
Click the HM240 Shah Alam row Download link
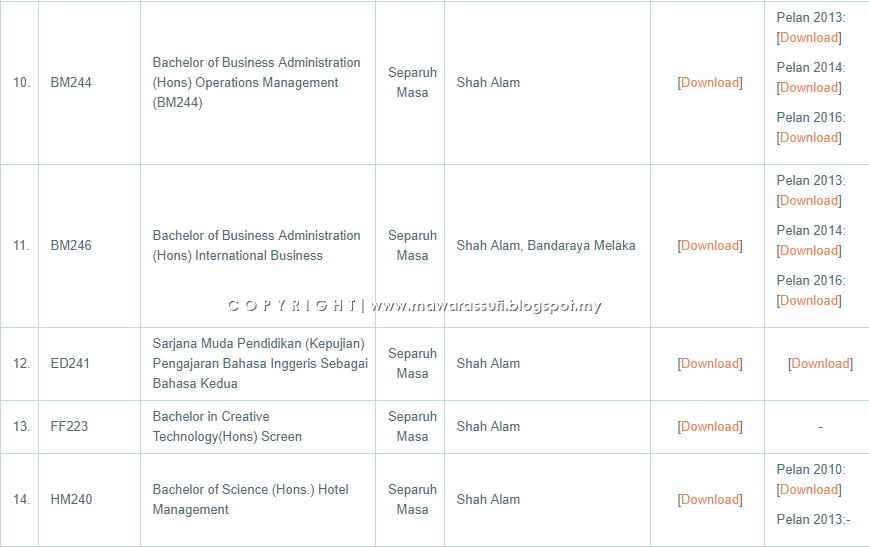710,500
